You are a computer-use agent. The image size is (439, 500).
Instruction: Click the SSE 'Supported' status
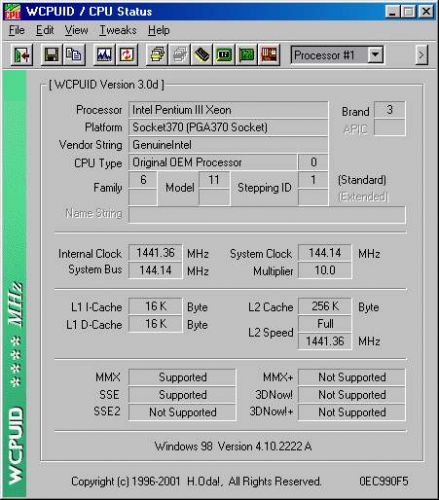coord(182,395)
